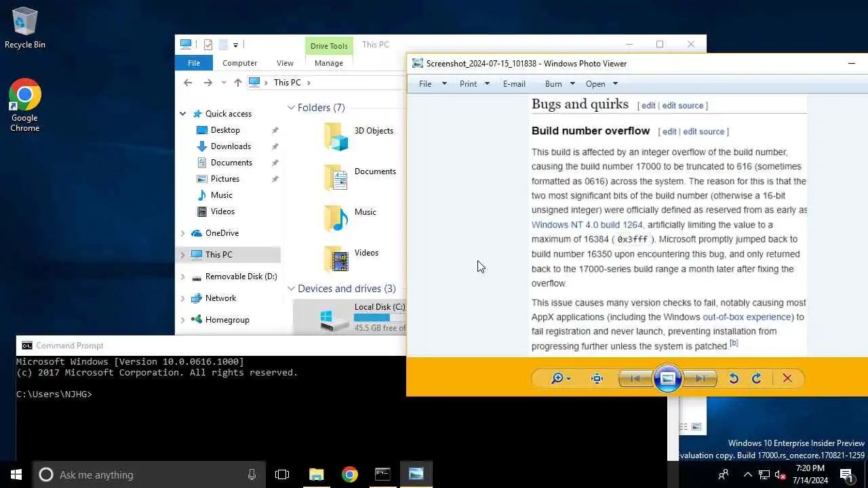Click Explorer up one level arrow
Image resolution: width=868 pixels, height=488 pixels.
click(x=237, y=83)
